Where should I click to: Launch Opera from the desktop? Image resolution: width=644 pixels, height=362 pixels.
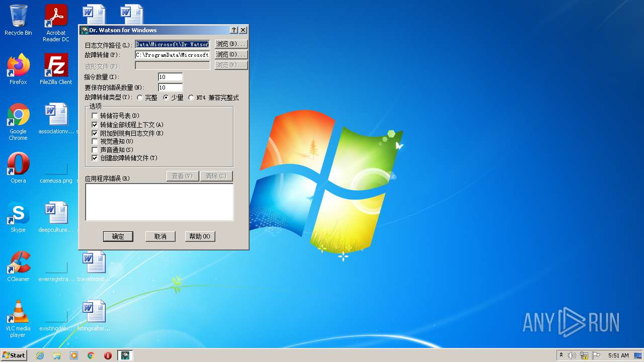point(18,168)
